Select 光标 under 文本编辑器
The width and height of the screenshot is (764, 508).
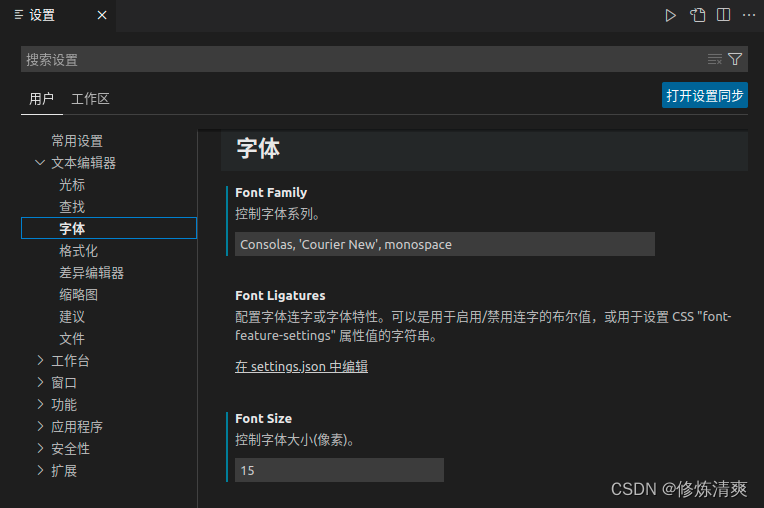pos(72,185)
